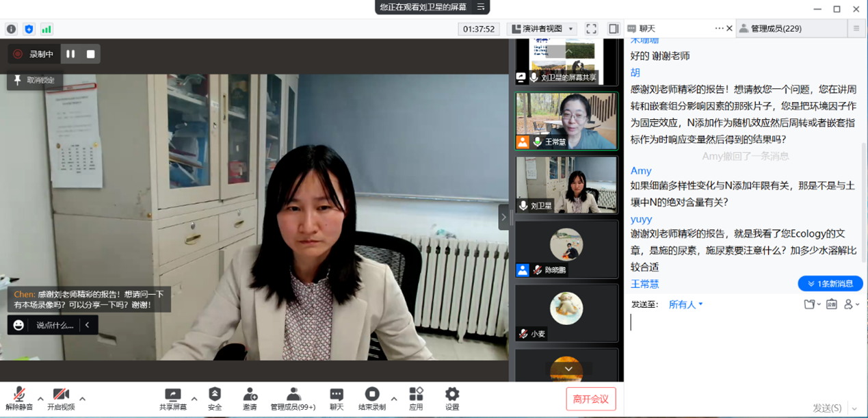Open the speaker view dropdown

(542, 29)
